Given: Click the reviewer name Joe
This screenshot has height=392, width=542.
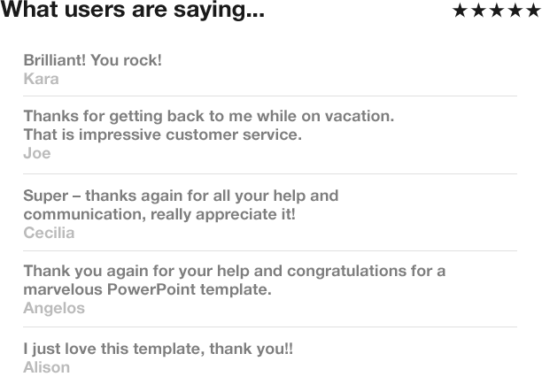Looking at the screenshot, I should coord(36,153).
